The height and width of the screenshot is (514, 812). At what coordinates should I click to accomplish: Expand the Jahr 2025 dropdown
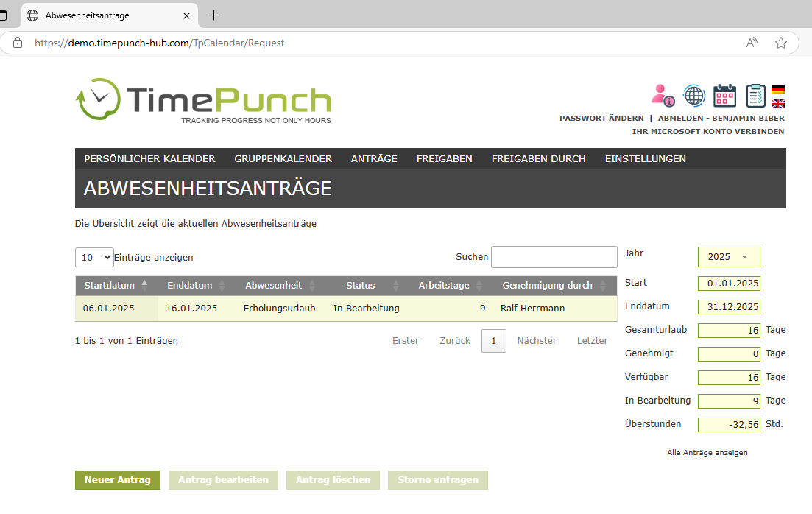coord(728,257)
